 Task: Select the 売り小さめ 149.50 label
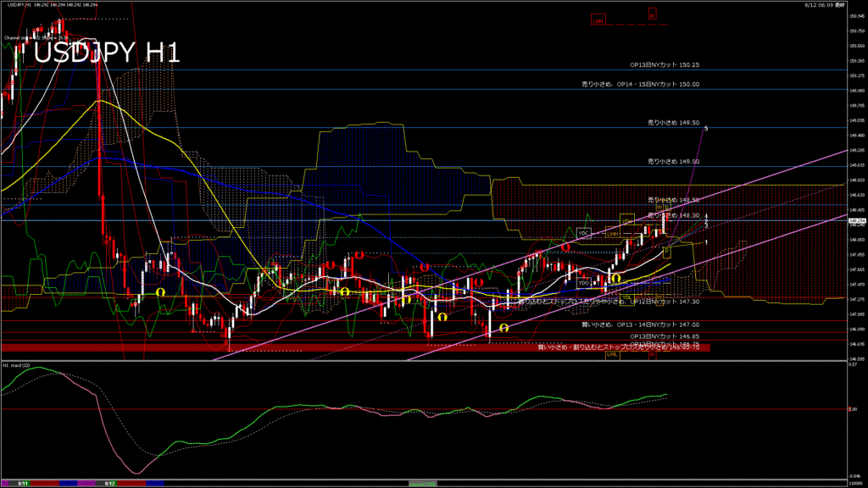point(673,123)
